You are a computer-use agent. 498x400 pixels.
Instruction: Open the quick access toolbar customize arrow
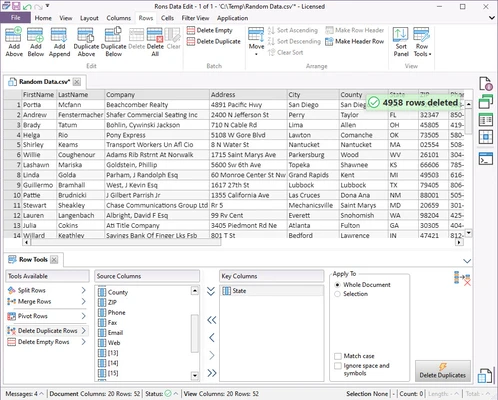(x=48, y=6)
